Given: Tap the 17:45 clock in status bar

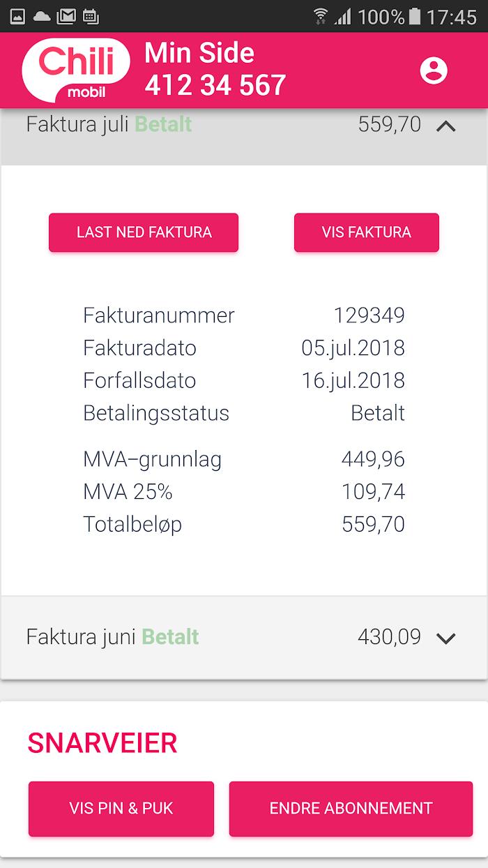Looking at the screenshot, I should [451, 17].
